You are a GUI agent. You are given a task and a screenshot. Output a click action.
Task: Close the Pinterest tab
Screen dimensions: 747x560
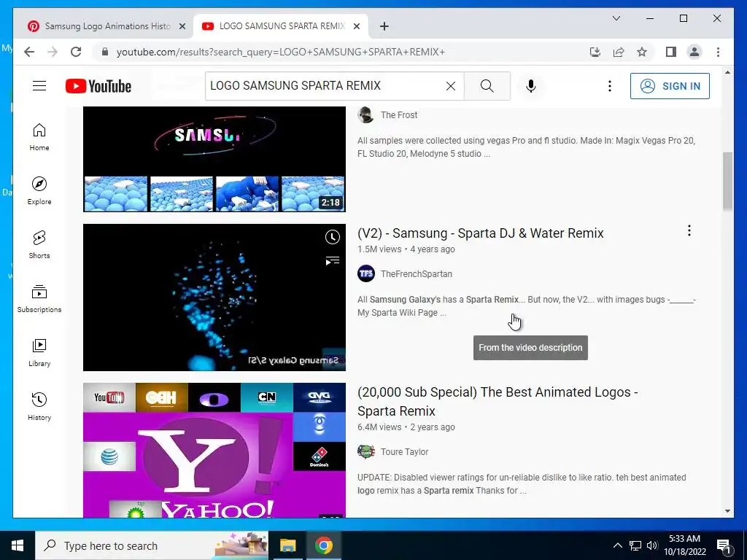[x=182, y=26]
